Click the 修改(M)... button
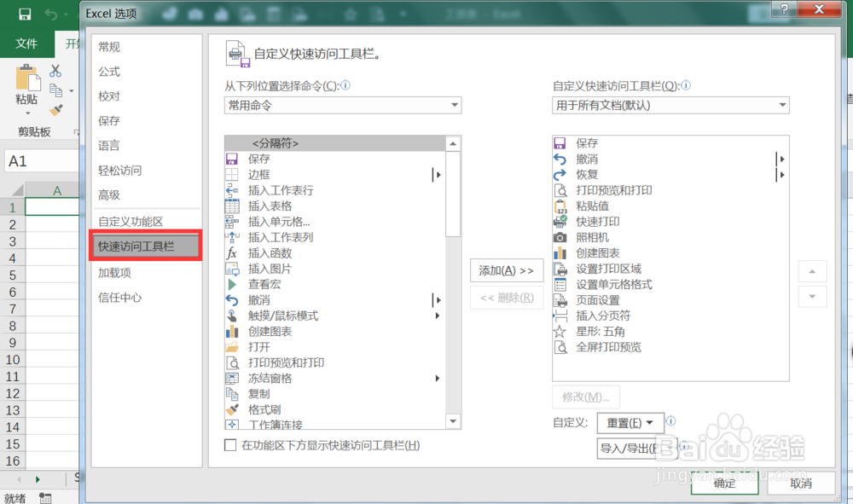This screenshot has width=853, height=504. tap(586, 397)
